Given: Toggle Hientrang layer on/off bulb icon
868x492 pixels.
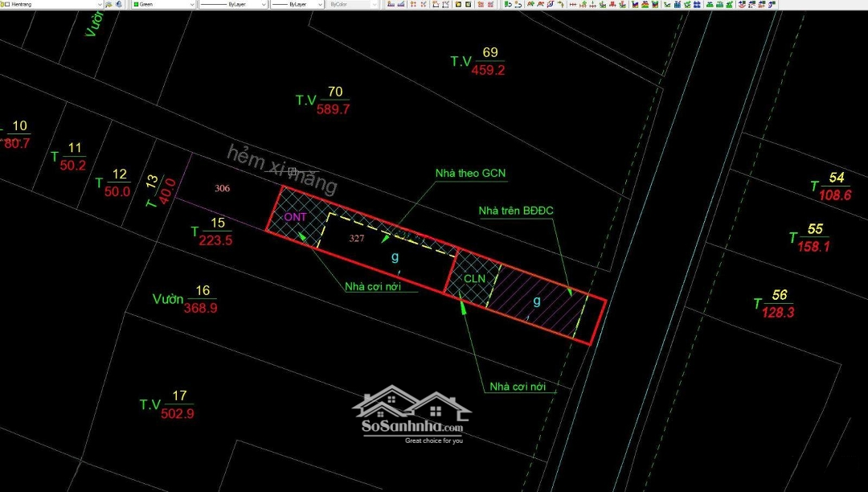Looking at the screenshot, I should click(x=4, y=4).
